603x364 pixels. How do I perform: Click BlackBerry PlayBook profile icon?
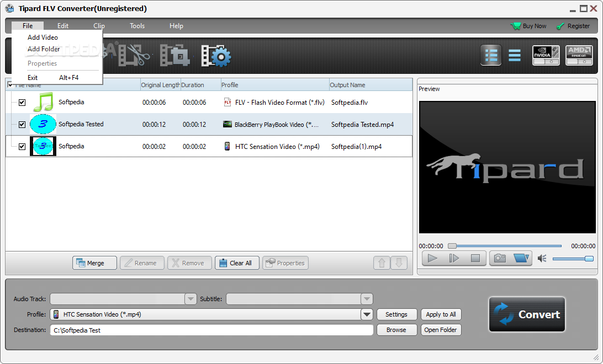228,124
